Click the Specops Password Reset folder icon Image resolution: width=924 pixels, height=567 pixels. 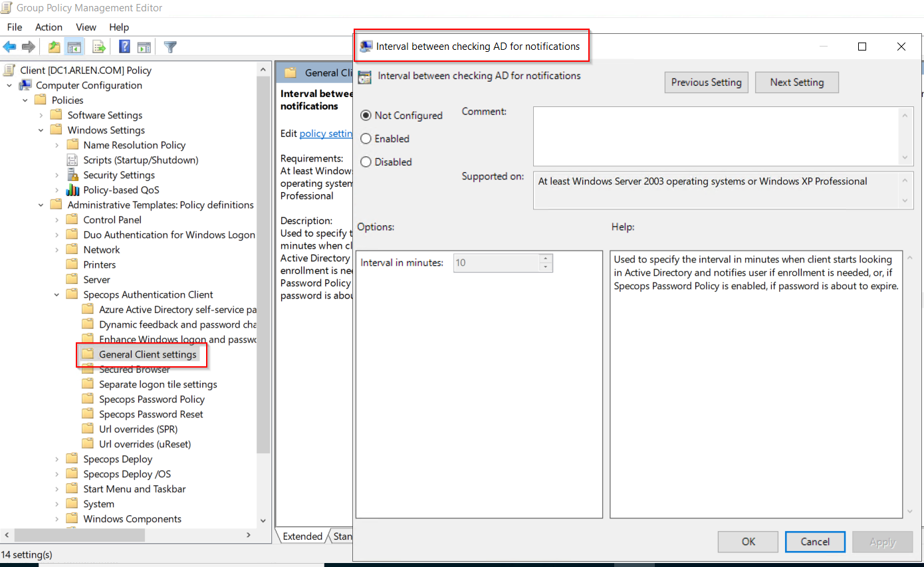coord(88,414)
